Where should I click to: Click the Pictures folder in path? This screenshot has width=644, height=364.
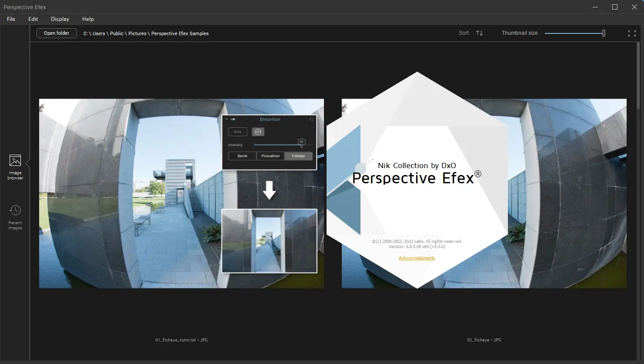tap(137, 33)
